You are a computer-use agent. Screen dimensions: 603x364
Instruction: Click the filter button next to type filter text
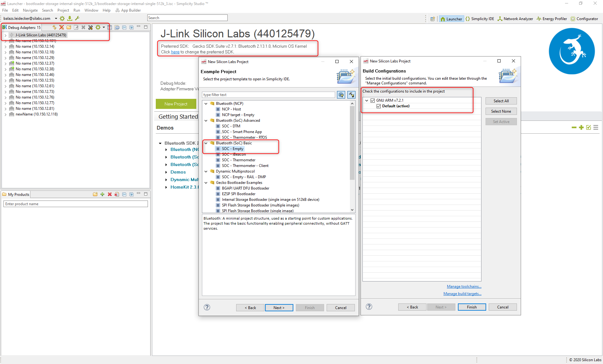click(x=341, y=95)
